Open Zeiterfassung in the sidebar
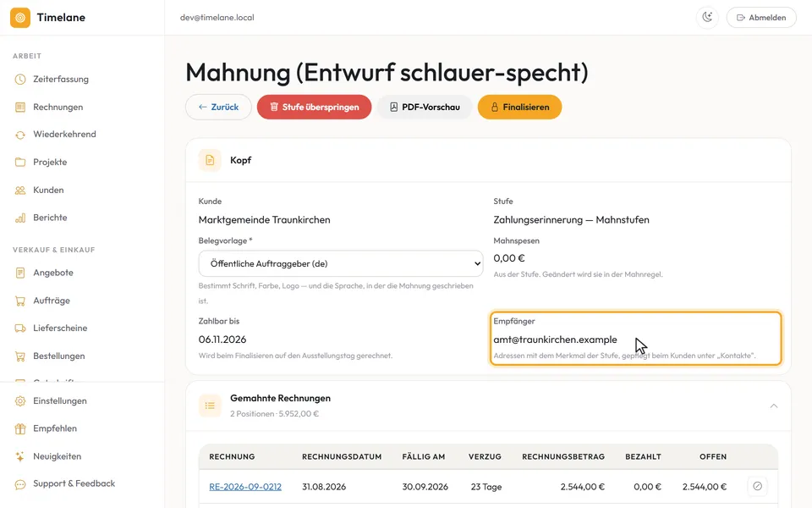Image resolution: width=812 pixels, height=508 pixels. pyautogui.click(x=61, y=80)
